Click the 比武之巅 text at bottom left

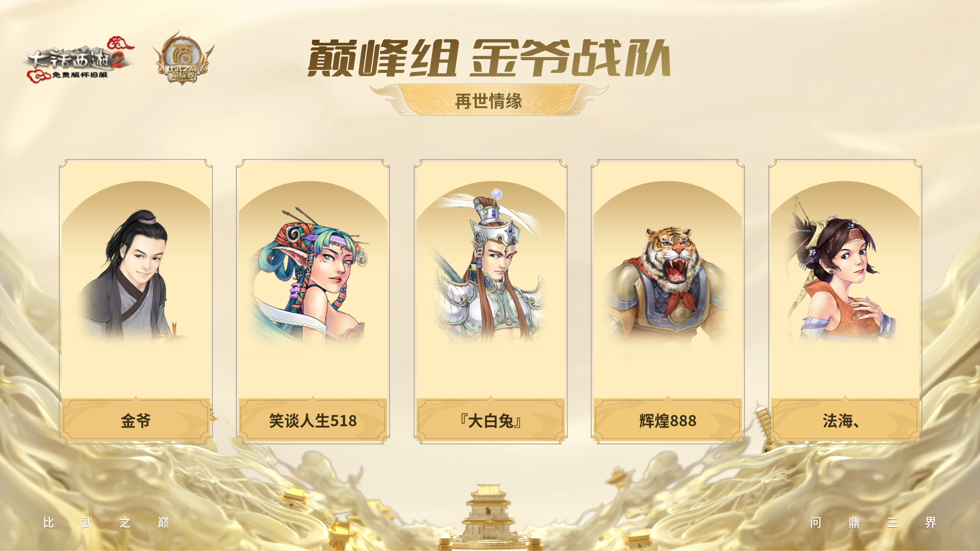[106, 522]
